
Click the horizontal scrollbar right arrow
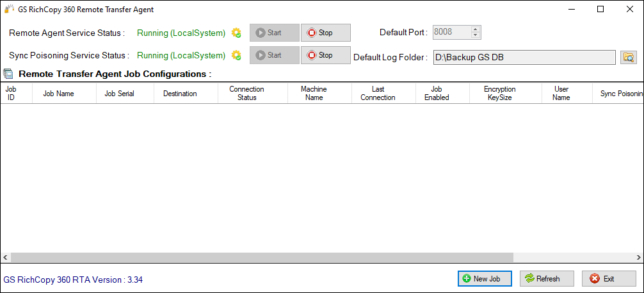pos(638,257)
